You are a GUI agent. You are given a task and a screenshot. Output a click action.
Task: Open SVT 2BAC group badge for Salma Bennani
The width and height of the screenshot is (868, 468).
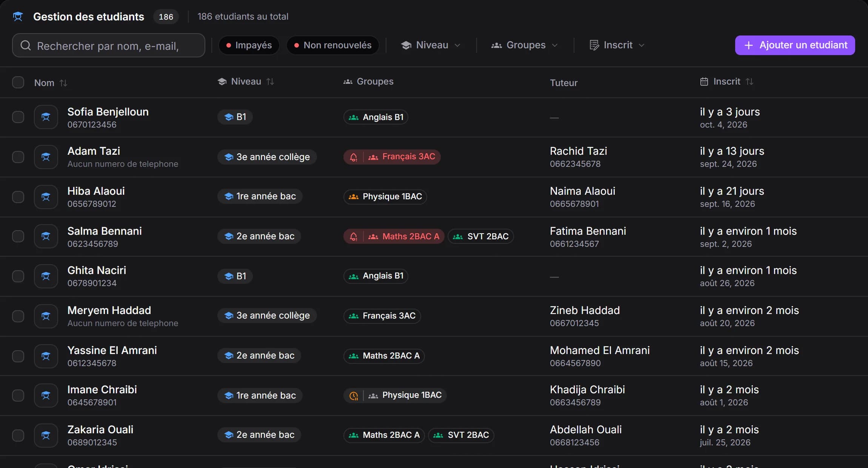click(x=481, y=237)
